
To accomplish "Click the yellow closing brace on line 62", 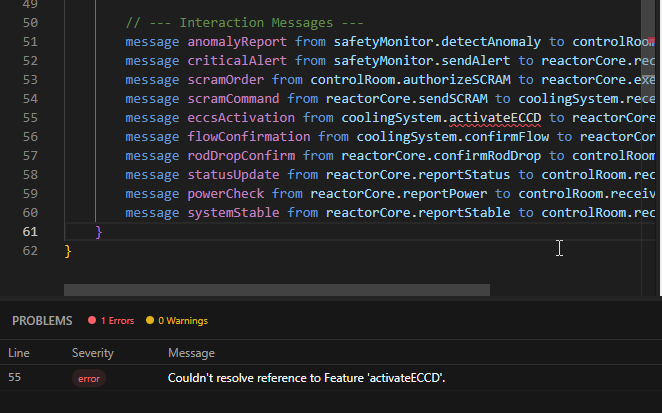I will [68, 251].
